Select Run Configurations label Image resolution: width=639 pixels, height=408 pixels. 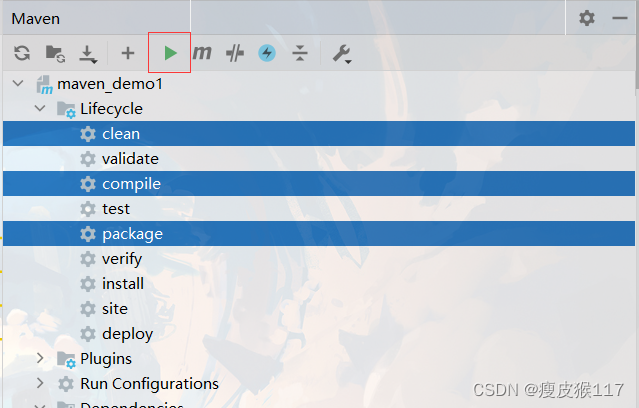point(150,384)
